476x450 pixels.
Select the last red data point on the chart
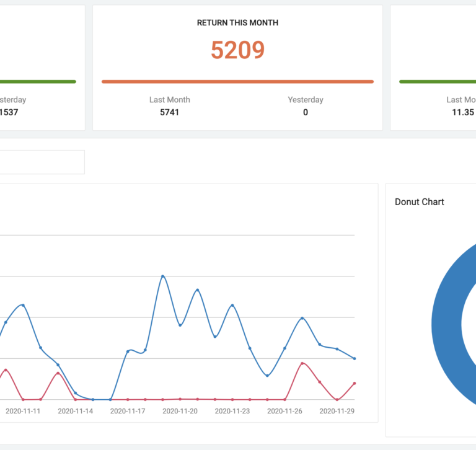point(354,384)
